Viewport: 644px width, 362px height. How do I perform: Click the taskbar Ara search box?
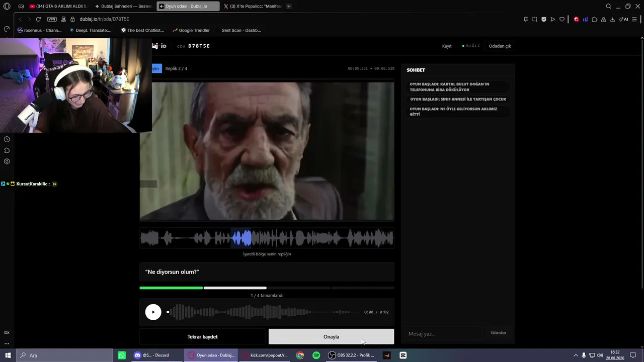click(x=64, y=355)
